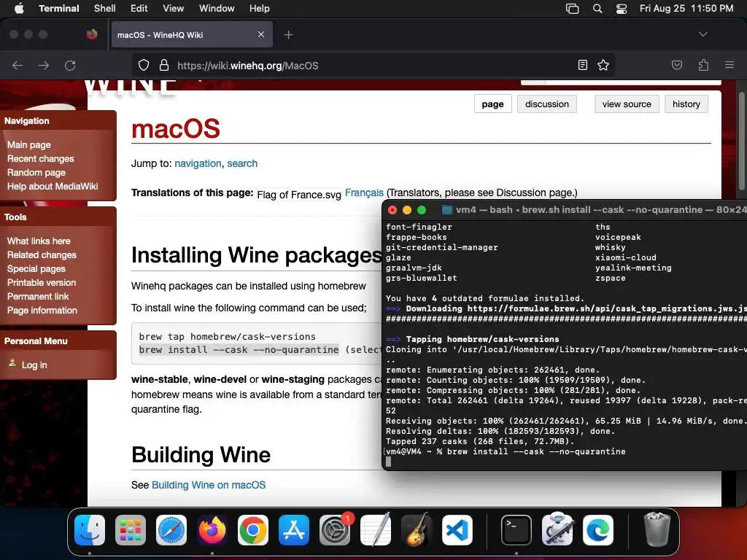Open the Français translation link

[x=364, y=192]
